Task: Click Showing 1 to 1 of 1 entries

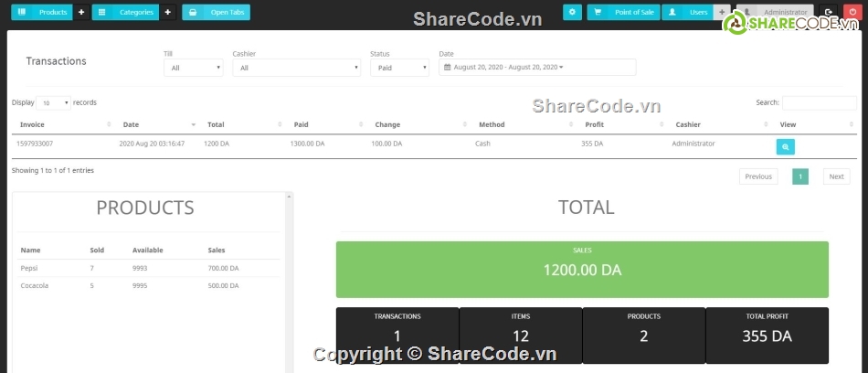Action: pos(53,171)
